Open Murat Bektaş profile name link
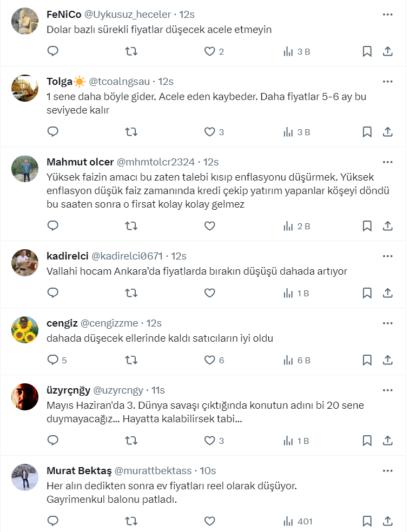This screenshot has width=409, height=532. (x=78, y=470)
